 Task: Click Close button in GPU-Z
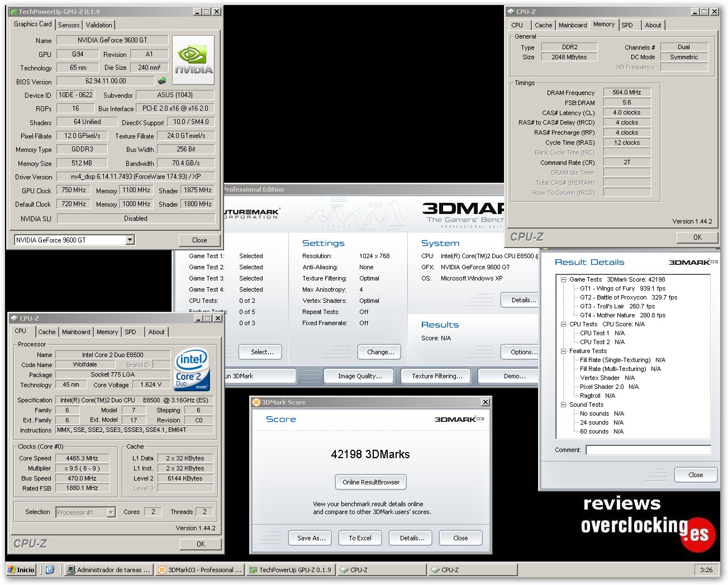pos(199,240)
